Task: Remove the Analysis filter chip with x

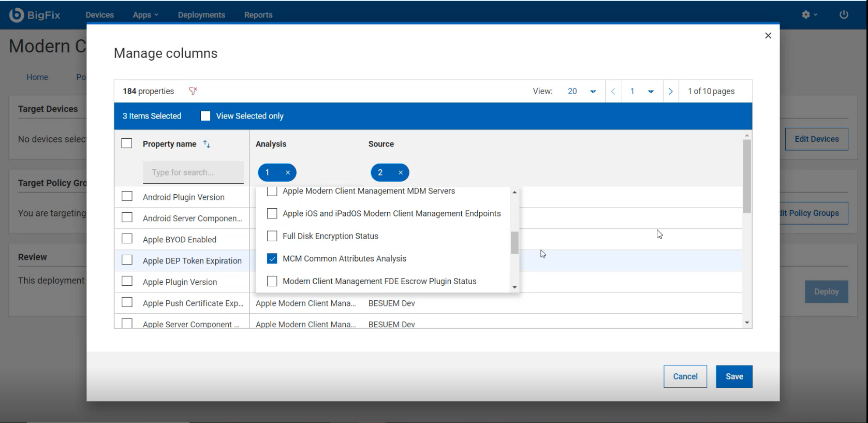Action: point(288,172)
